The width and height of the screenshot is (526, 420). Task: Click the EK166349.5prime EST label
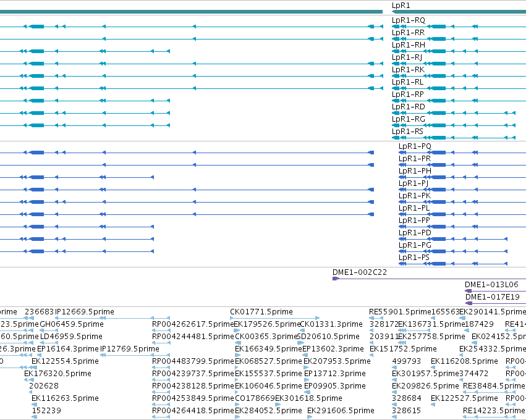click(x=268, y=349)
